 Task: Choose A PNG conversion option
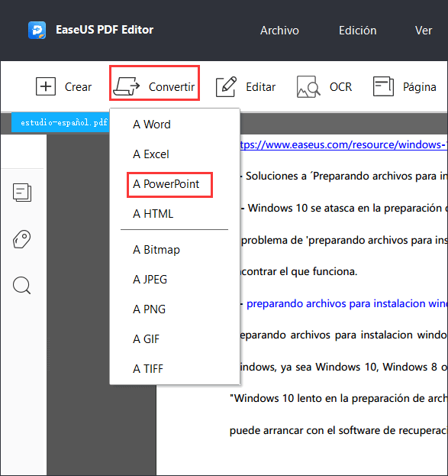click(x=175, y=309)
